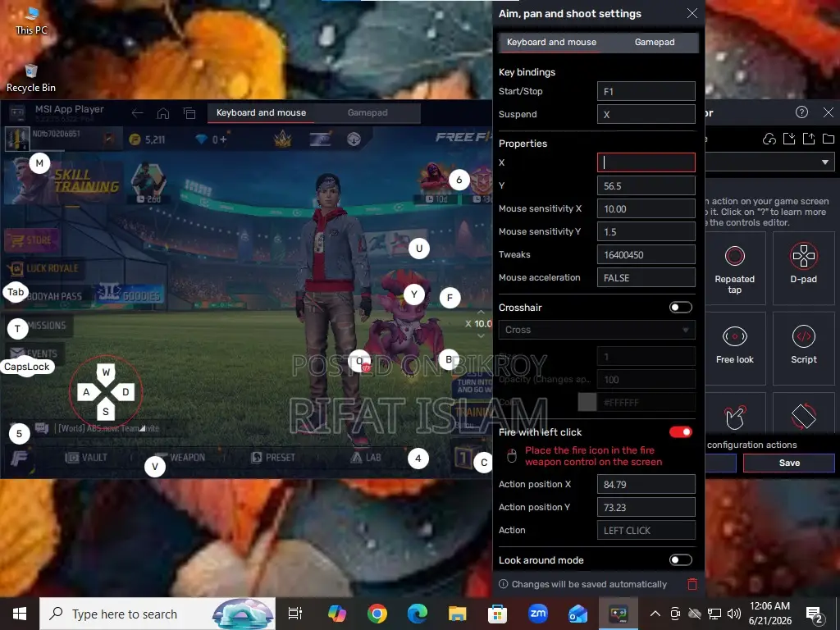Select Keyboard and mouse tab in App Player
Image resolution: width=840 pixels, height=630 pixels.
tap(261, 113)
